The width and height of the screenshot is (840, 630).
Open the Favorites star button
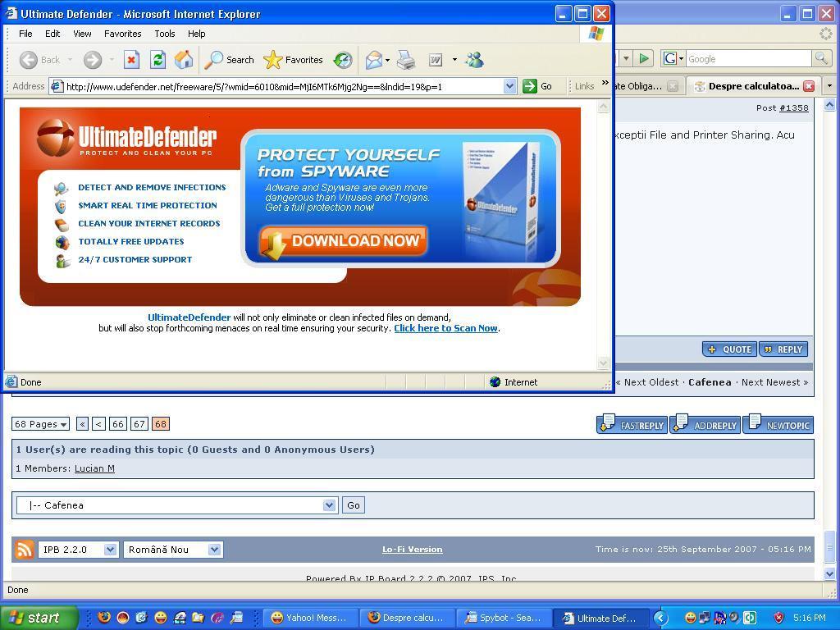click(x=294, y=60)
